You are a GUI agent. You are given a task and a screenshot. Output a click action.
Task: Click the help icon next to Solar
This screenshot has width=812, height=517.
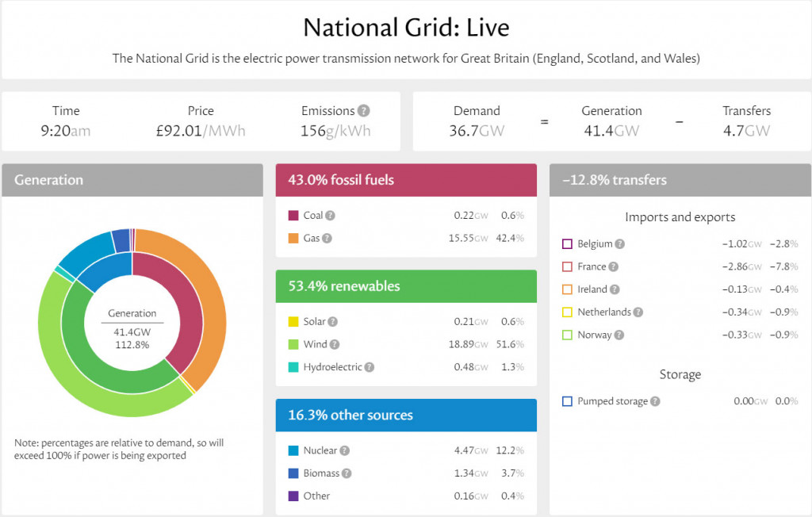333,322
